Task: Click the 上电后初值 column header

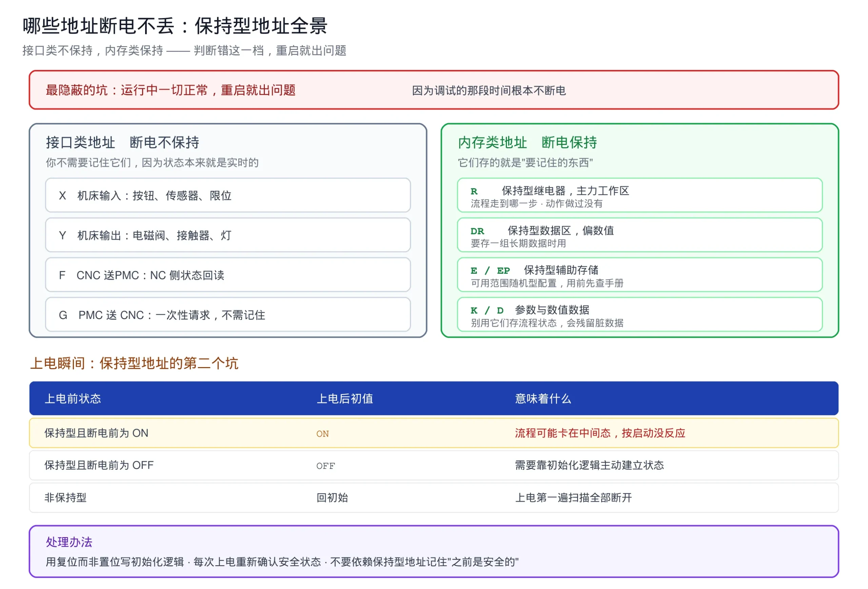Action: 345,399
